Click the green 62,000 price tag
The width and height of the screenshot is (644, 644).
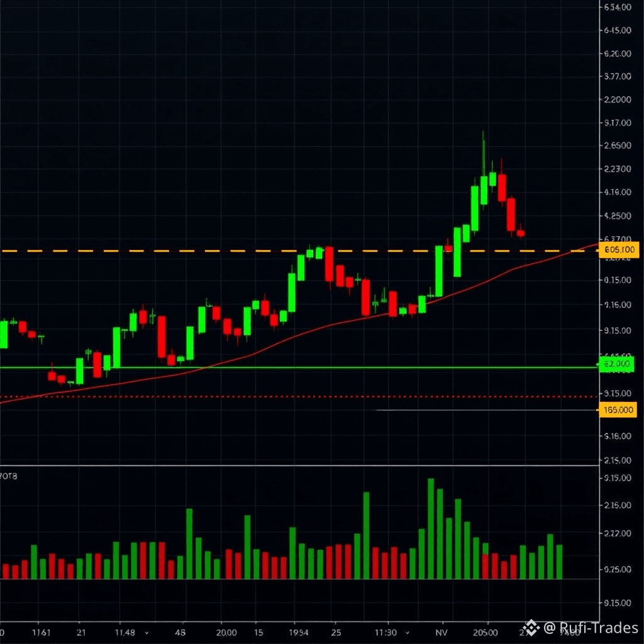[x=616, y=364]
